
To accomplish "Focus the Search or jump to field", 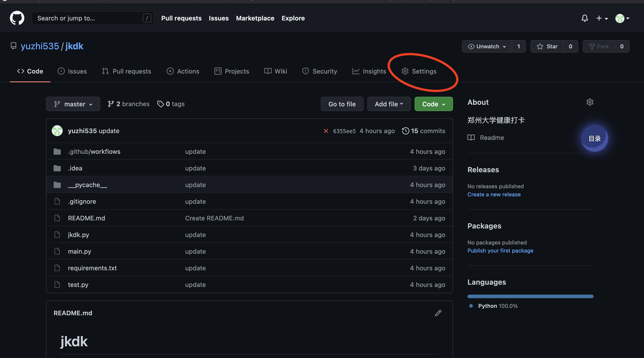I will [93, 18].
